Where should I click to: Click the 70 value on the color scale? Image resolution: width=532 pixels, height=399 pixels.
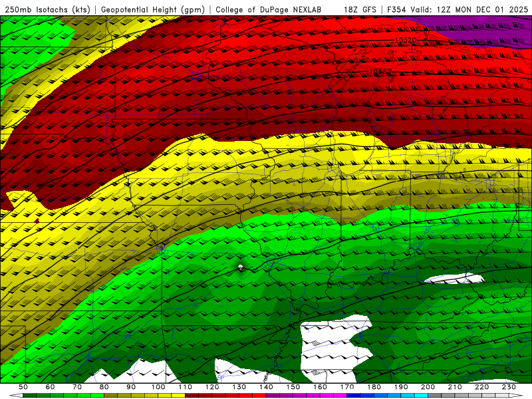coord(77,387)
